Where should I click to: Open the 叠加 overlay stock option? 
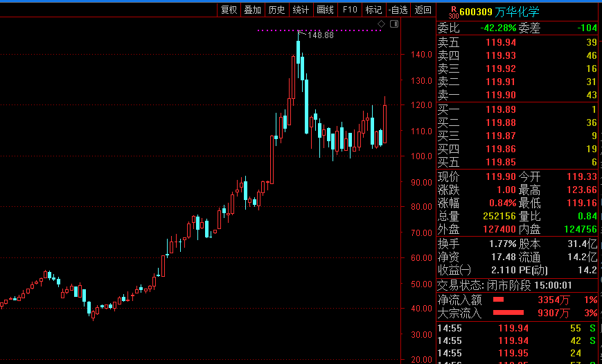pos(253,10)
